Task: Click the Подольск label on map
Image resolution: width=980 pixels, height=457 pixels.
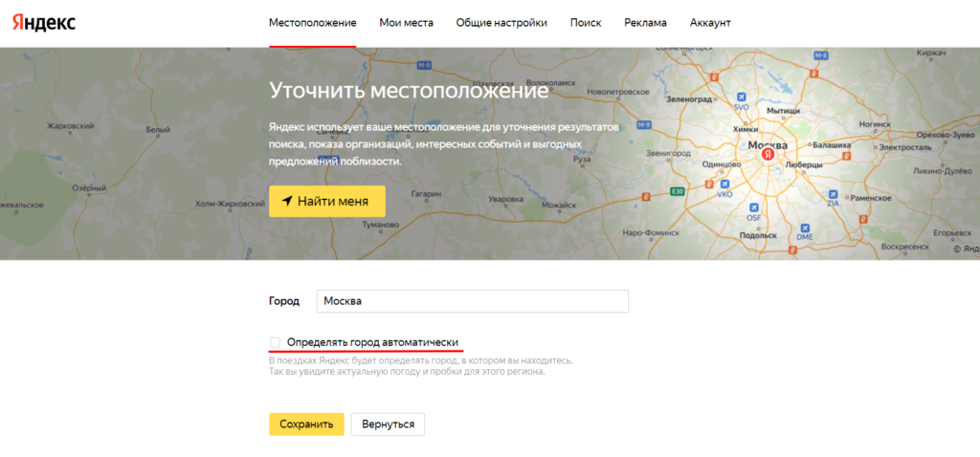Action: 758,235
